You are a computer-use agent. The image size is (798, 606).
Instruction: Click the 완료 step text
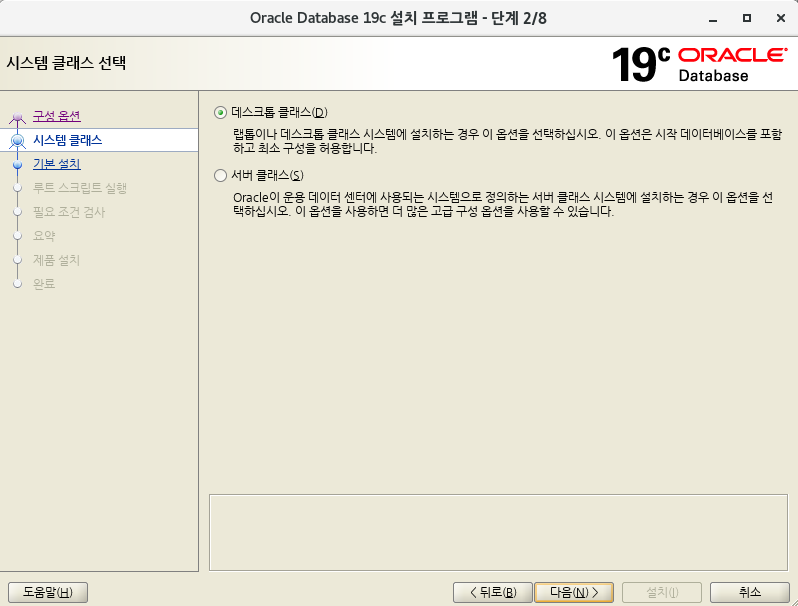tap(44, 283)
